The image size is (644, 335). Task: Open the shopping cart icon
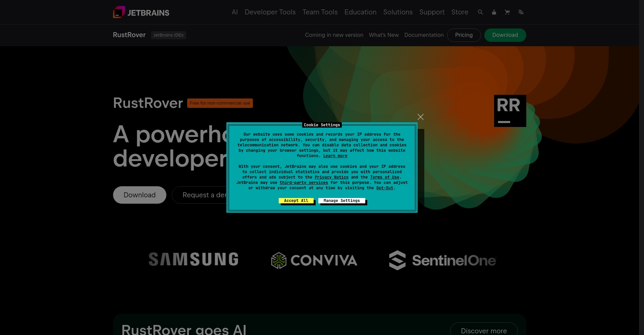tap(507, 12)
